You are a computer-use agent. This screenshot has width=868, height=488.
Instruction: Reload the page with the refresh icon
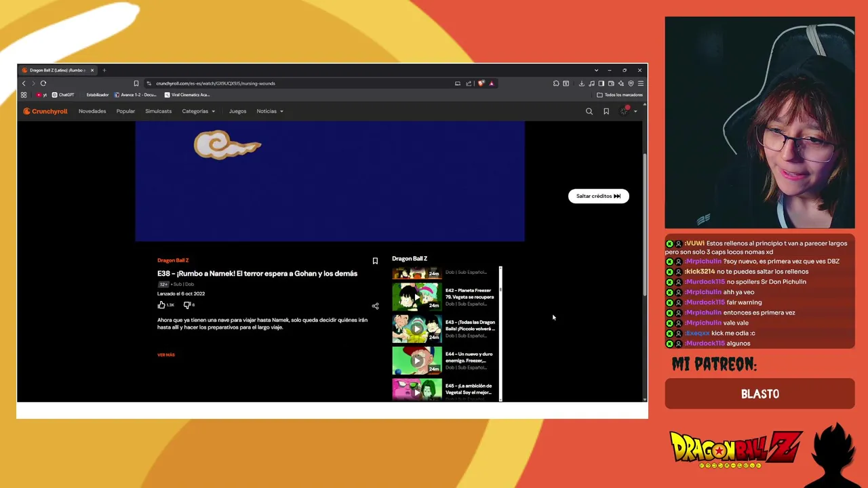coord(43,83)
